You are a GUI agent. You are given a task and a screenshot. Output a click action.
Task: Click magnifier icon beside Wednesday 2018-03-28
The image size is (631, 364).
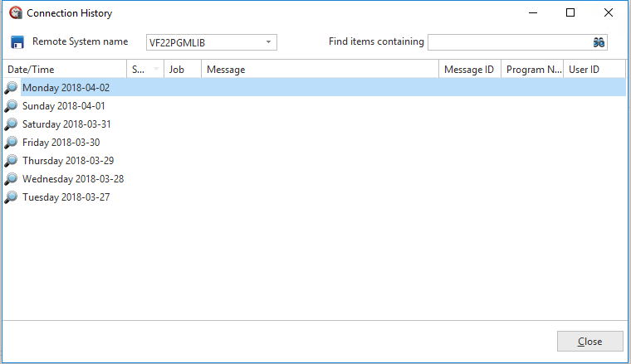pos(11,179)
